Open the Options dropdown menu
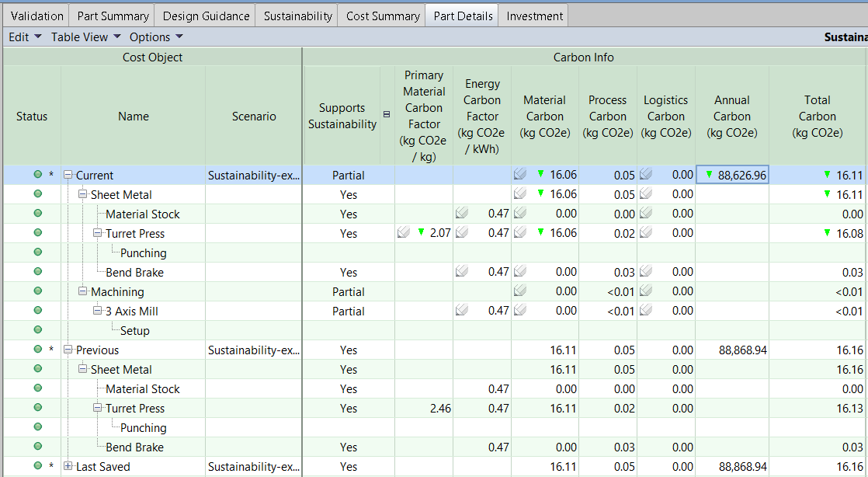This screenshot has height=477, width=868. (156, 37)
